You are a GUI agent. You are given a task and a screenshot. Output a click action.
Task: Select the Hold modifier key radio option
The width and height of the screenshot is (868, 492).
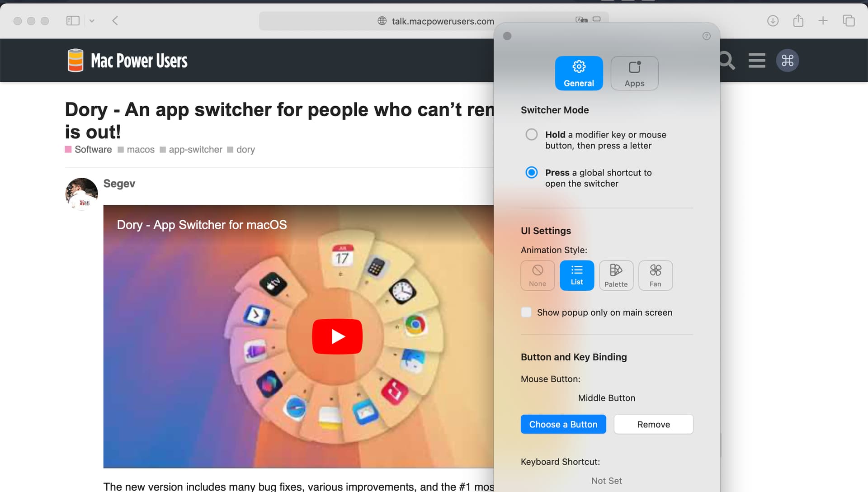pyautogui.click(x=532, y=134)
